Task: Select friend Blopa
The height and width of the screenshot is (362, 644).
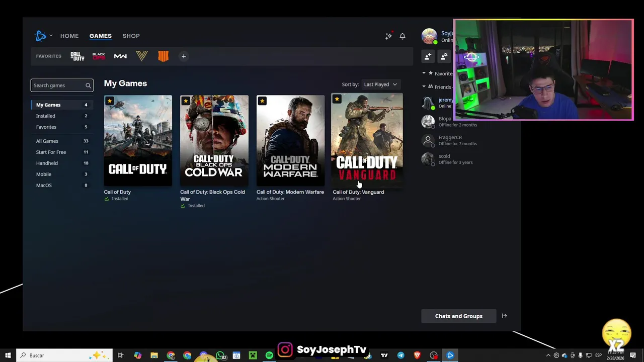Action: 445,119
